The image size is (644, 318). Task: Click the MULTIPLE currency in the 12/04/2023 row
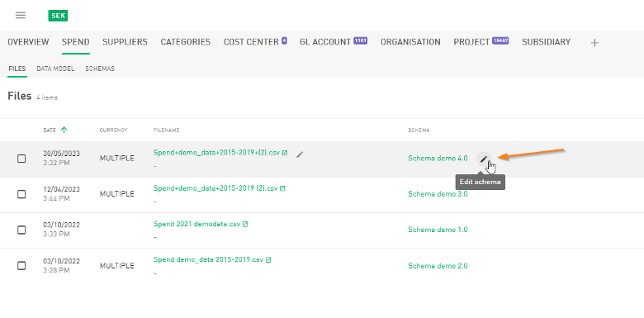coord(117,194)
